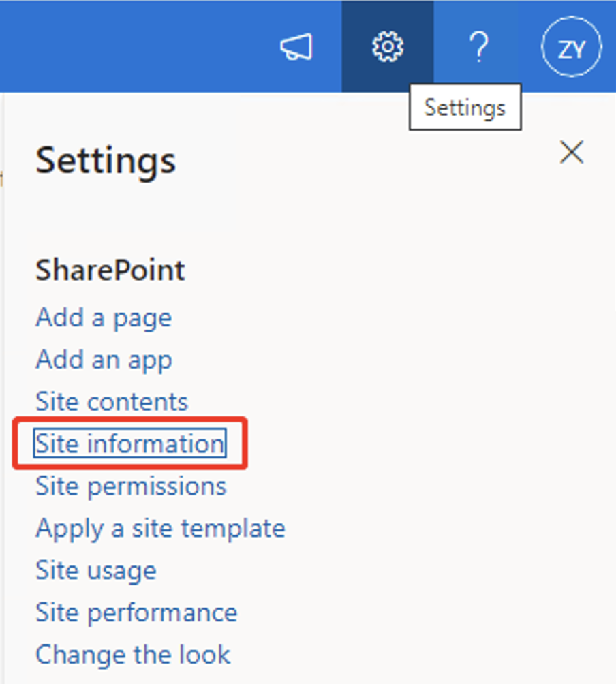Go to Site permissions
Image resolution: width=616 pixels, height=684 pixels.
pyautogui.click(x=131, y=486)
